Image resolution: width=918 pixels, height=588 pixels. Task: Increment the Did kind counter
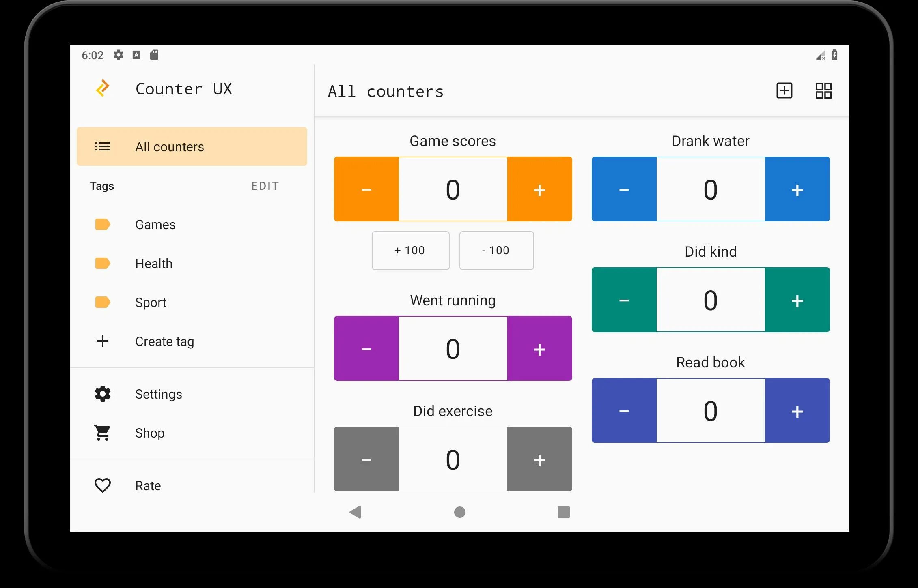[x=797, y=300]
